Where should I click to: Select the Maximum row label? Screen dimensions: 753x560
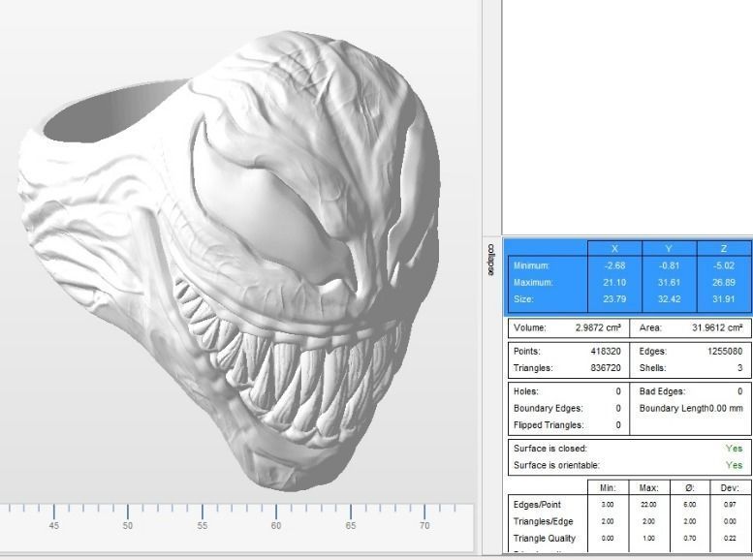pyautogui.click(x=533, y=282)
